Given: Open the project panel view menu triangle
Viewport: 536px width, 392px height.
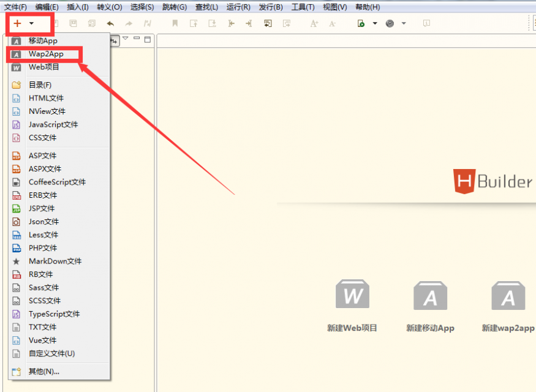Looking at the screenshot, I should (x=126, y=38).
